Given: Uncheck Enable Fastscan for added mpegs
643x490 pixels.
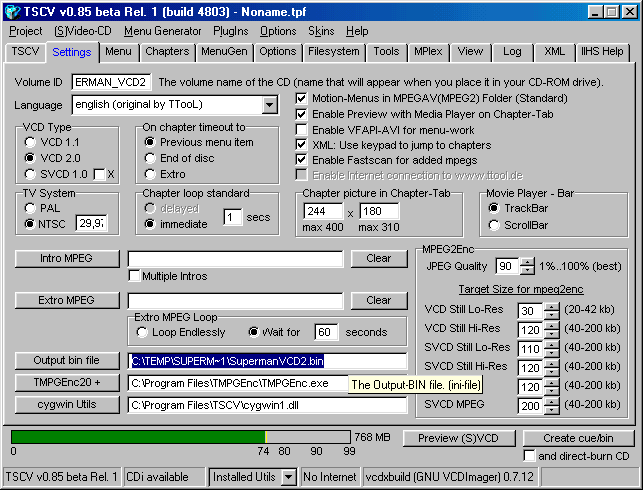Looking at the screenshot, I should [302, 160].
